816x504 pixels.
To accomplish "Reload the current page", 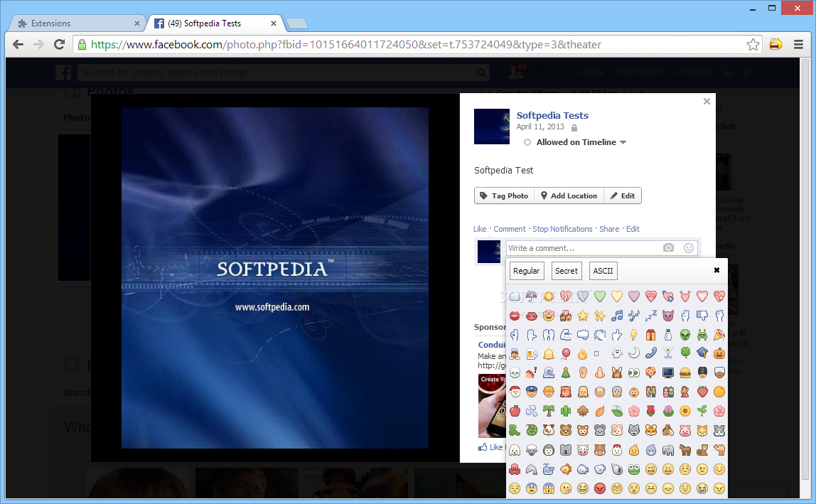I will click(59, 45).
